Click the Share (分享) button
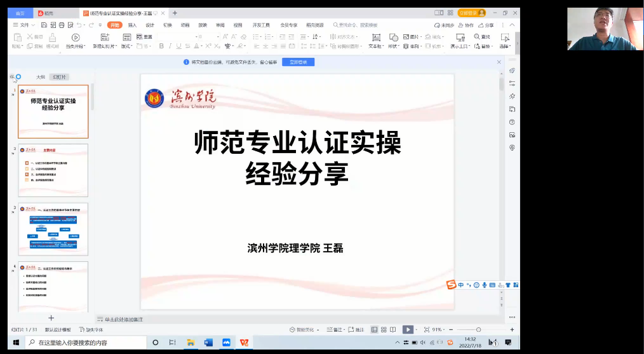Viewport: 644px width, 354px height. pos(486,25)
